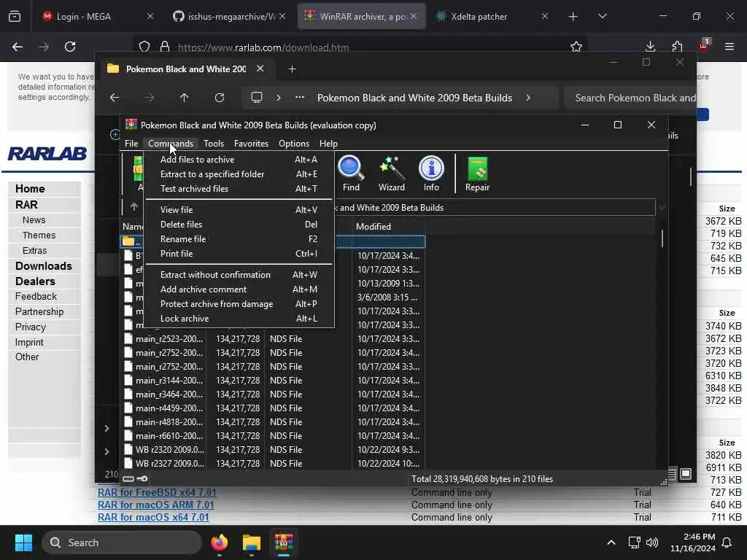Select Test archived files command

(239, 189)
